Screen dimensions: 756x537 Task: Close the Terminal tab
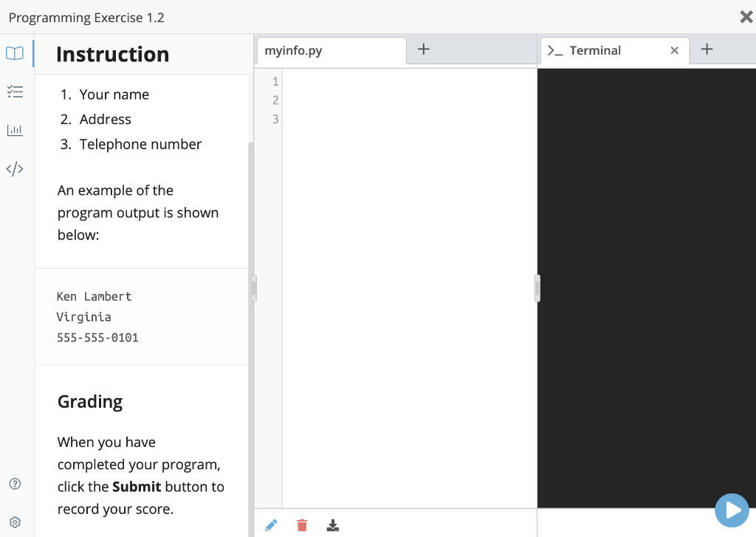pyautogui.click(x=674, y=50)
